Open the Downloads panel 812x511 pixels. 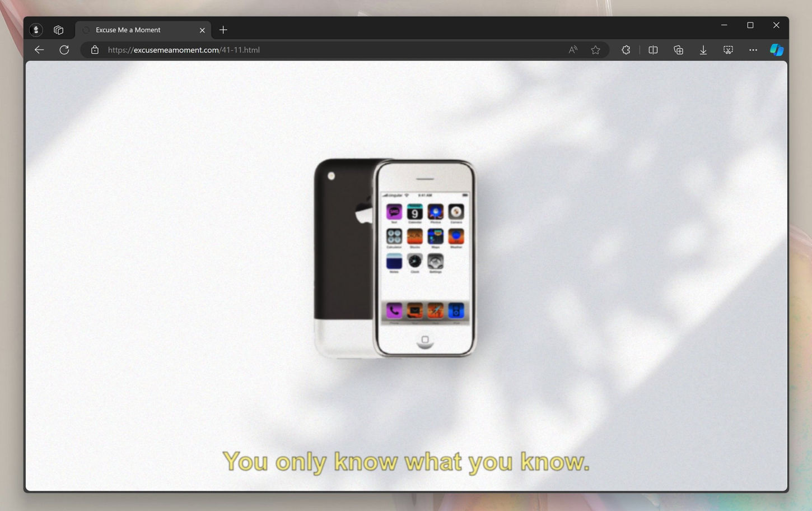(703, 50)
